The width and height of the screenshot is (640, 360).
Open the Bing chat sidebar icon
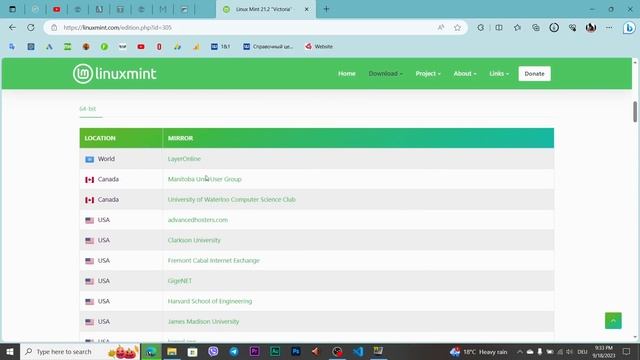point(629,27)
